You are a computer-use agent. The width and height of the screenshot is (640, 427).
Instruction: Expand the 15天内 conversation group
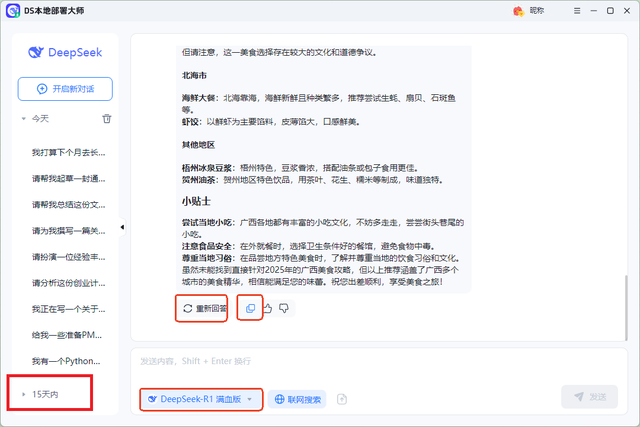(x=23, y=394)
